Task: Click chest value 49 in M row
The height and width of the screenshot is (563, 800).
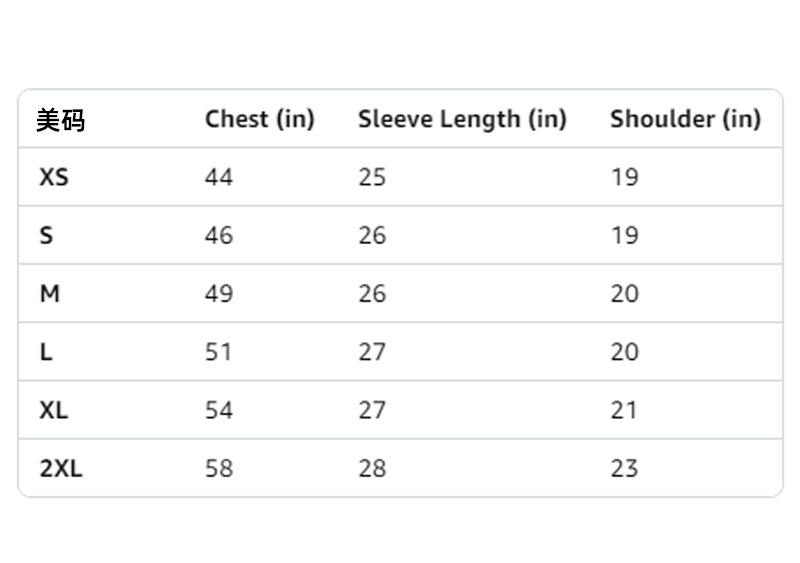Action: point(219,294)
